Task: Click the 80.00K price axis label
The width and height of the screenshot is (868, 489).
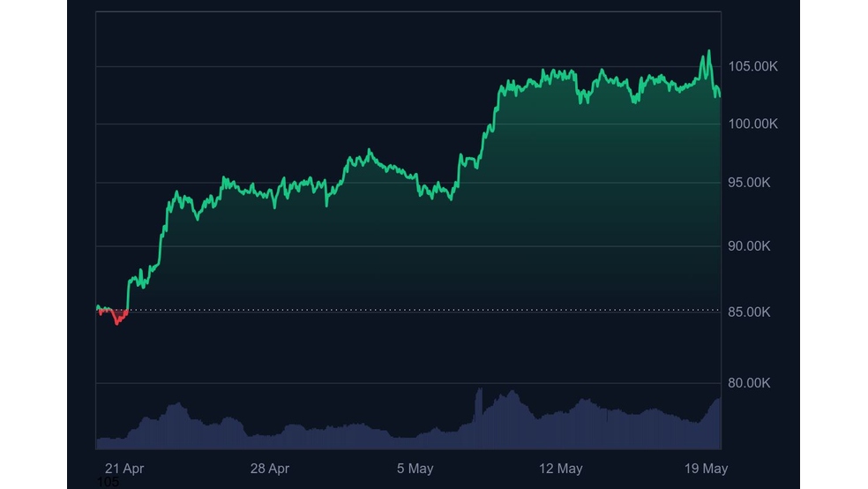Action: 749,383
